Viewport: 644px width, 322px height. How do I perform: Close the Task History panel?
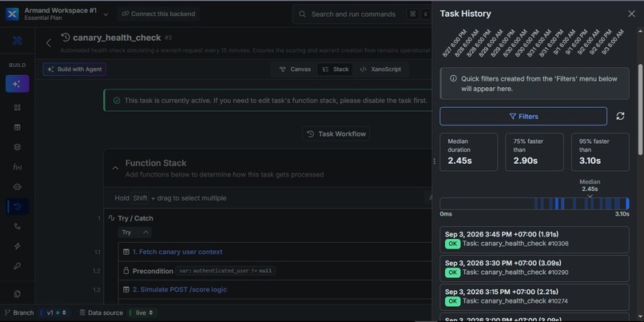point(631,14)
